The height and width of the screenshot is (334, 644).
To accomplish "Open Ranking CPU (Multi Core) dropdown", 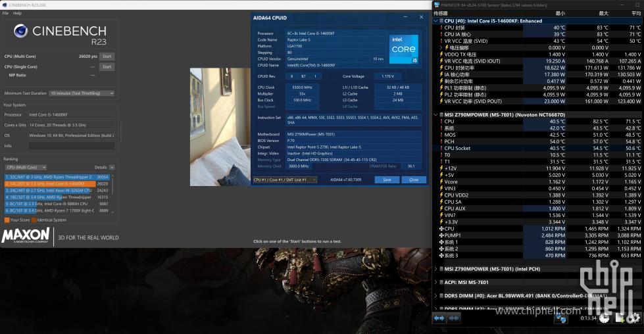I will click(26, 168).
